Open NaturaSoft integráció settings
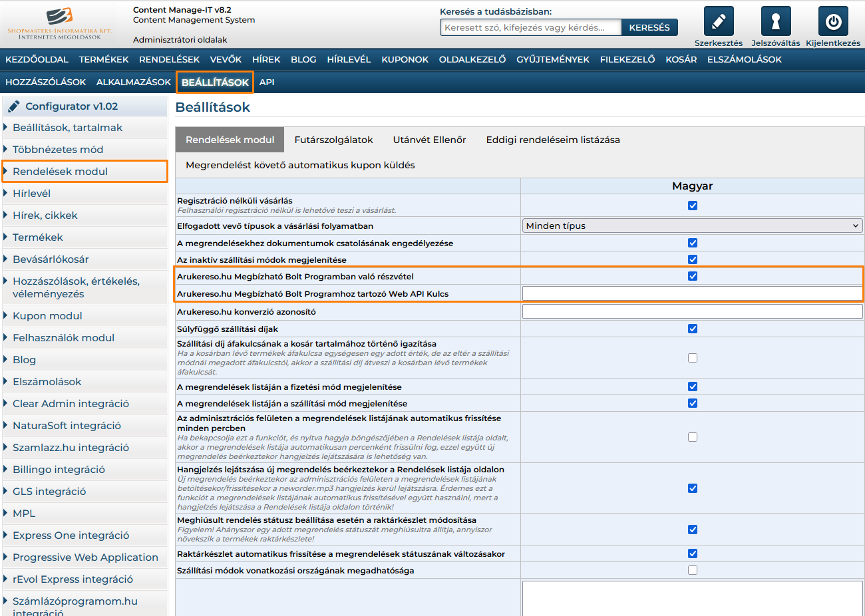Image resolution: width=865 pixels, height=616 pixels. pos(85,426)
